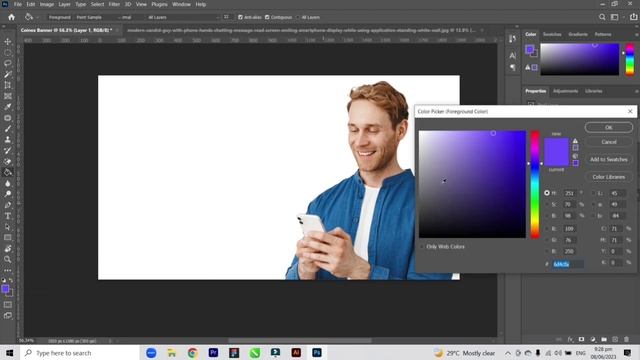Select the Move tool
The height and width of the screenshot is (360, 640).
coord(8,42)
